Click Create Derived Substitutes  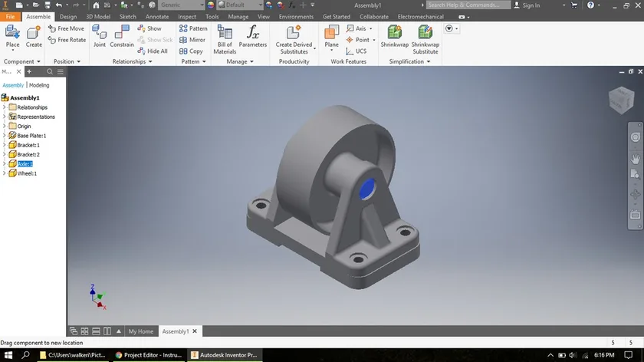tap(294, 39)
